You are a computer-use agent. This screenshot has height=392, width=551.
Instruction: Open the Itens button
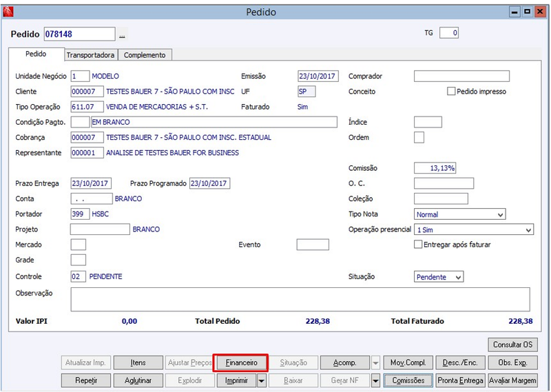(x=138, y=362)
